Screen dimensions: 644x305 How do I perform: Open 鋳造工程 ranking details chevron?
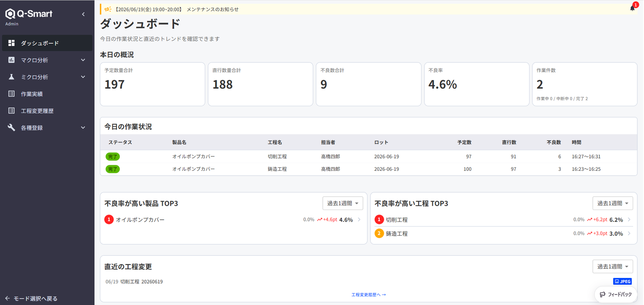click(x=629, y=234)
